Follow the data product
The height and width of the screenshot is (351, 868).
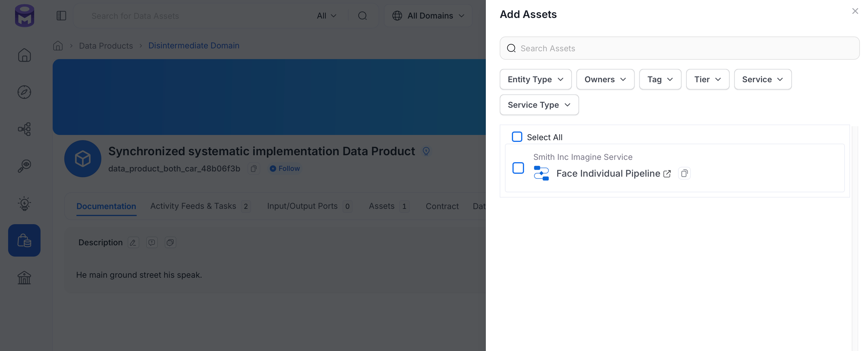point(285,168)
